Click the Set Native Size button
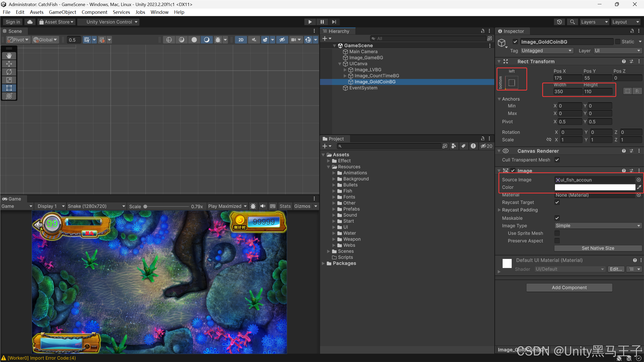Image resolution: width=644 pixels, height=362 pixels. tap(598, 248)
